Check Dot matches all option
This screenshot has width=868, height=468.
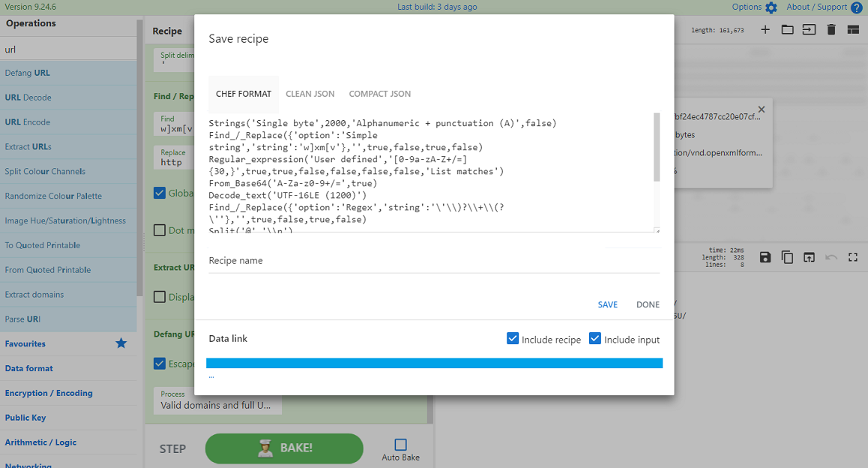click(x=160, y=229)
